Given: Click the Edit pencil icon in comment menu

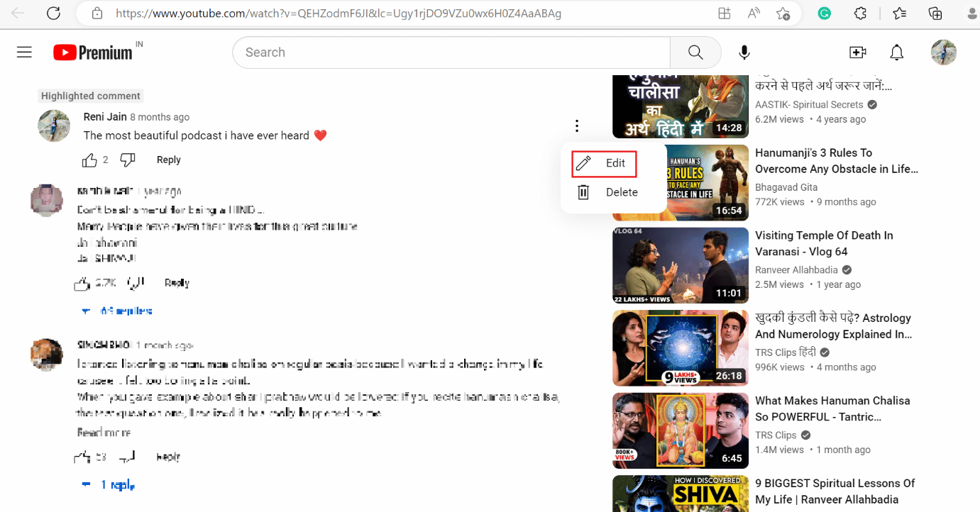Looking at the screenshot, I should 583,162.
